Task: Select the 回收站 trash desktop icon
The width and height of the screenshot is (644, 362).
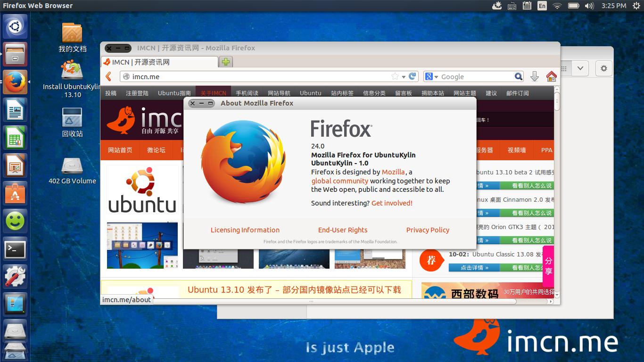Action: [x=72, y=123]
